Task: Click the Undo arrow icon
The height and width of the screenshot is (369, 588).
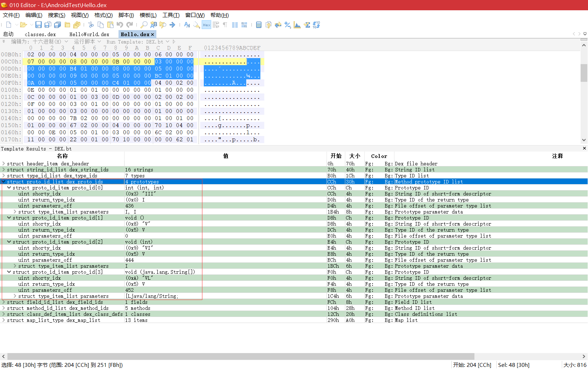Action: tap(120, 25)
